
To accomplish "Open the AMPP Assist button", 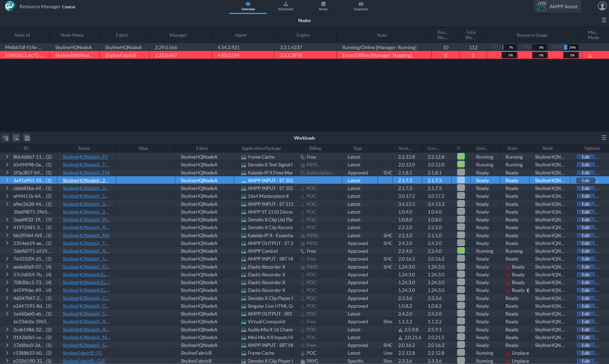I will (557, 7).
